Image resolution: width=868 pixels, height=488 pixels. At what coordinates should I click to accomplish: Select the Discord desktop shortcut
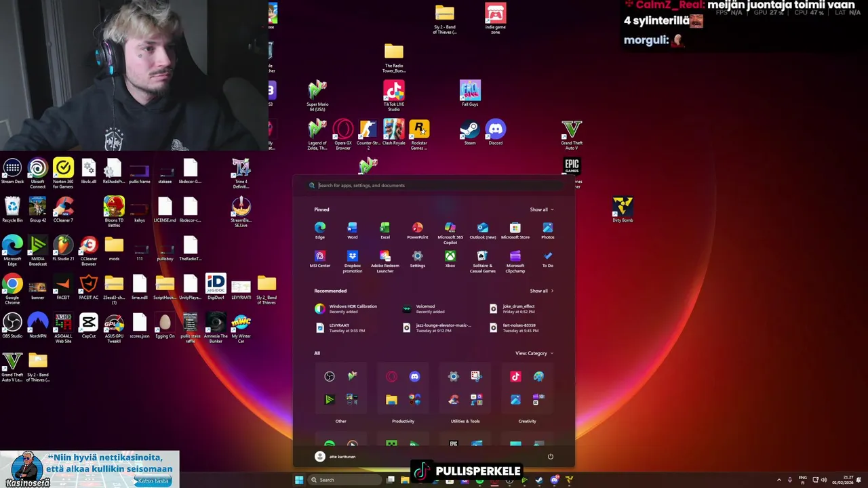(496, 132)
